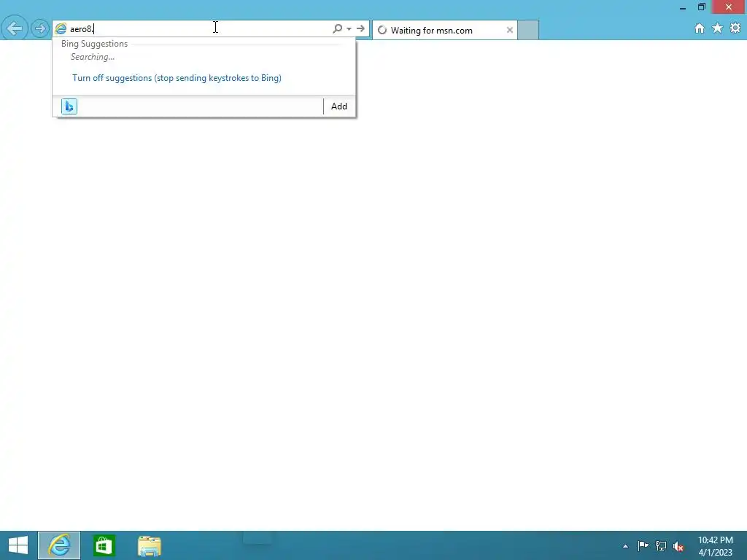
Task: Open the Home page icon
Action: pos(700,28)
